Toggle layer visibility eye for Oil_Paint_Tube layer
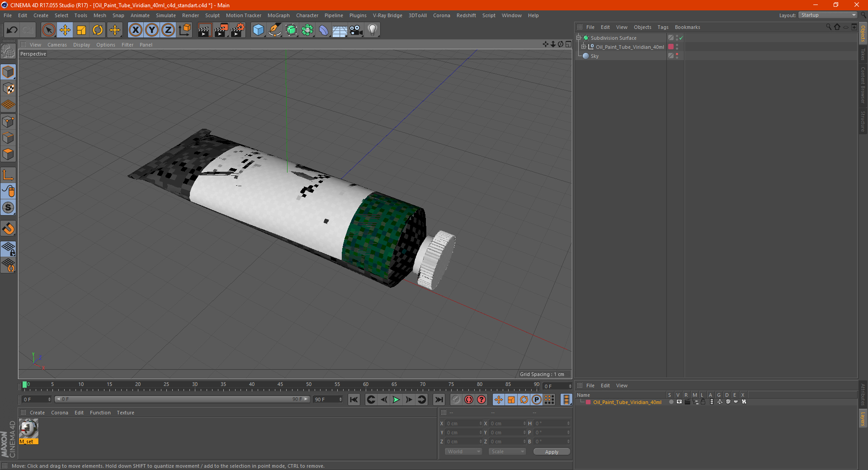 coord(679,402)
